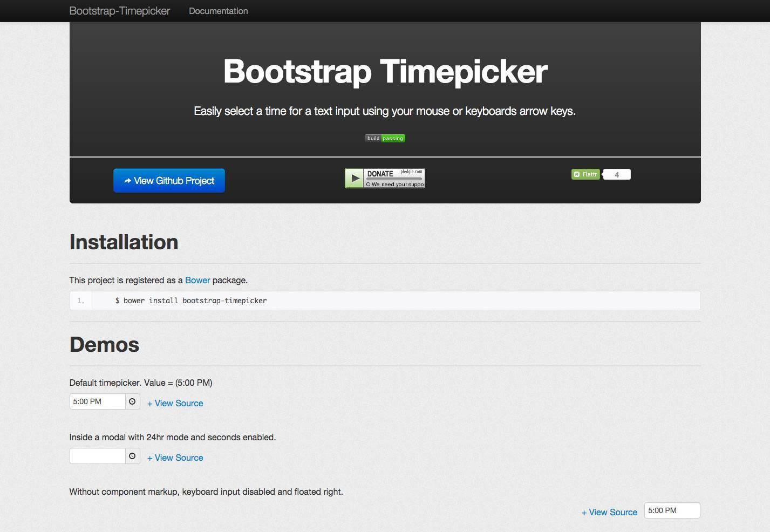The width and height of the screenshot is (770, 532).
Task: Click the clock icon beside 5:00 PM input
Action: coord(132,401)
